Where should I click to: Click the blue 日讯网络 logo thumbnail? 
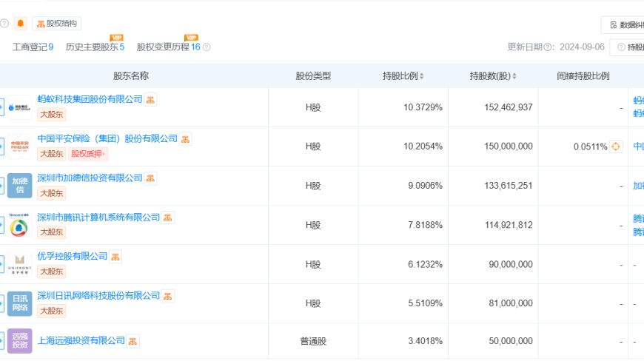coord(20,303)
